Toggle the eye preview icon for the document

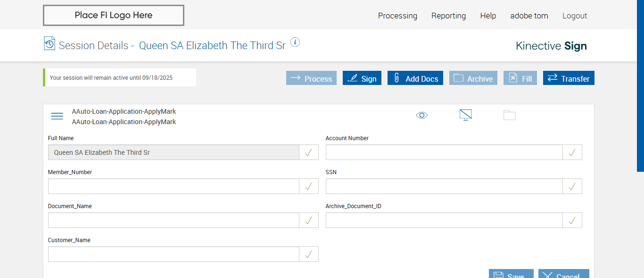point(422,115)
